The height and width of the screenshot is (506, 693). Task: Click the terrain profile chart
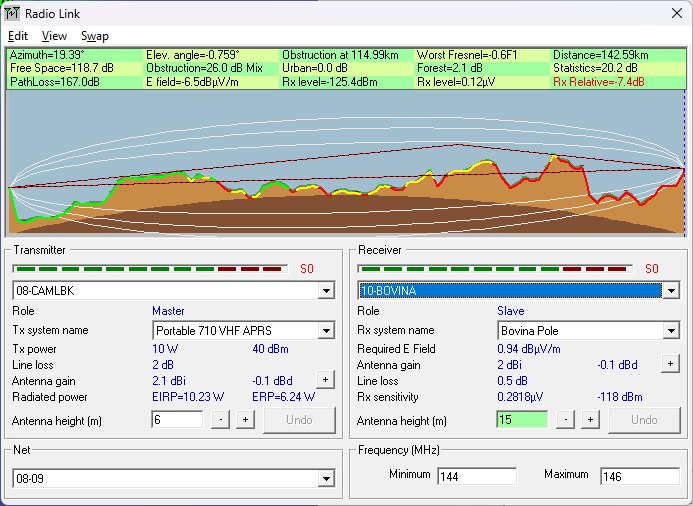click(346, 163)
